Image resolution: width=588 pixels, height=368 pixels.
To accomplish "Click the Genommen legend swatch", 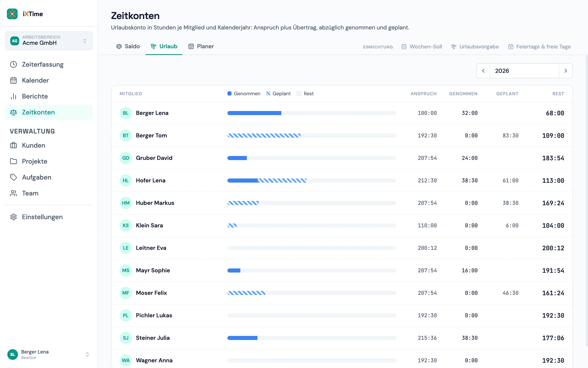I will 229,94.
